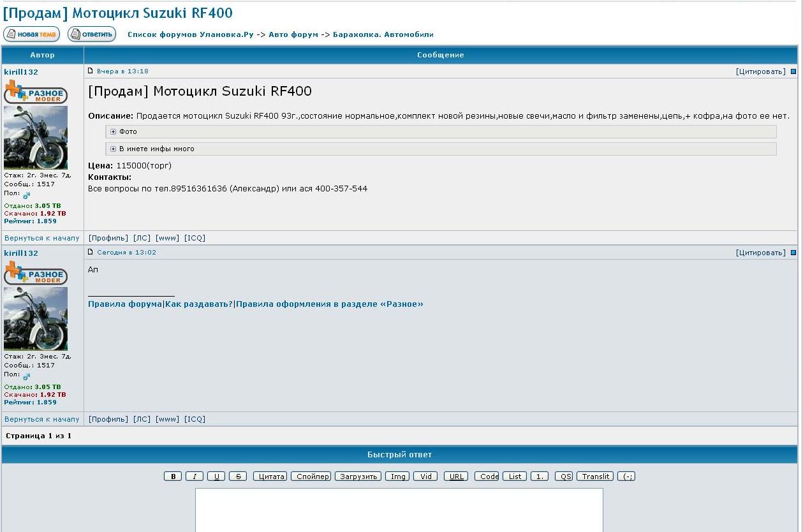The height and width of the screenshot is (532, 803).
Task: Insert a spoiler with 'Спойлер' button
Action: [311, 477]
